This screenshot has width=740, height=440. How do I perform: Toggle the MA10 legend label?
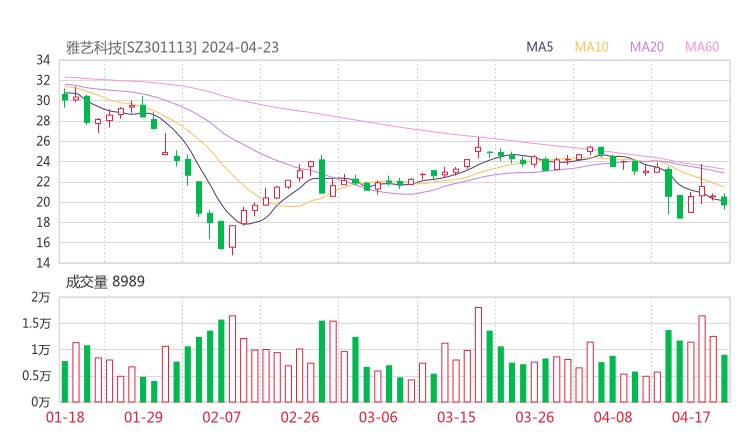click(x=592, y=47)
